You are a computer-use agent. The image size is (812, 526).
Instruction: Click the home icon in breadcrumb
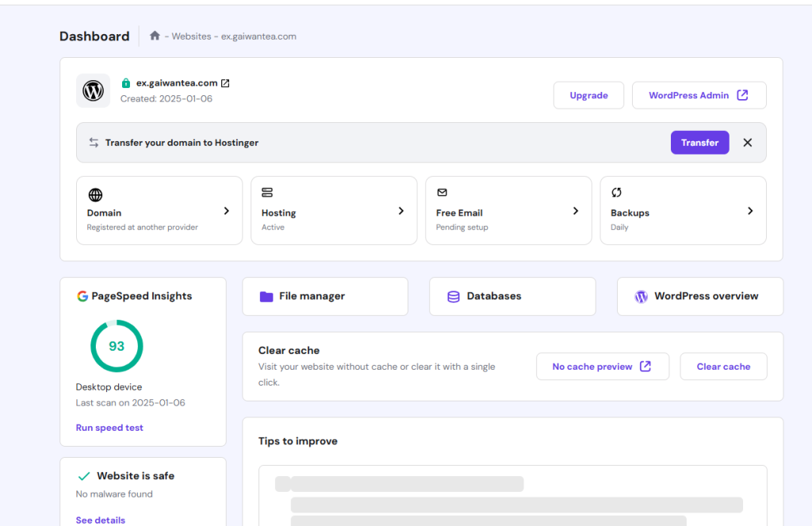pyautogui.click(x=155, y=36)
